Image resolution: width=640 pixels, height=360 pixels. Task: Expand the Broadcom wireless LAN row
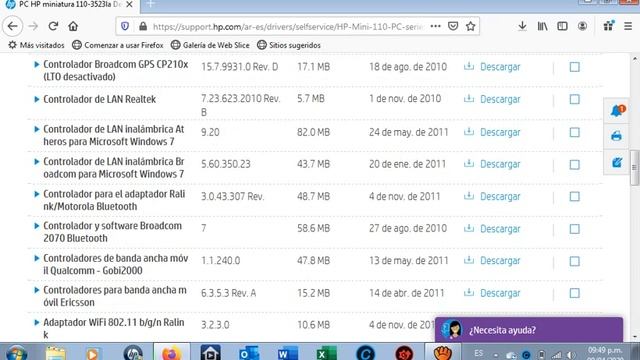[36, 162]
